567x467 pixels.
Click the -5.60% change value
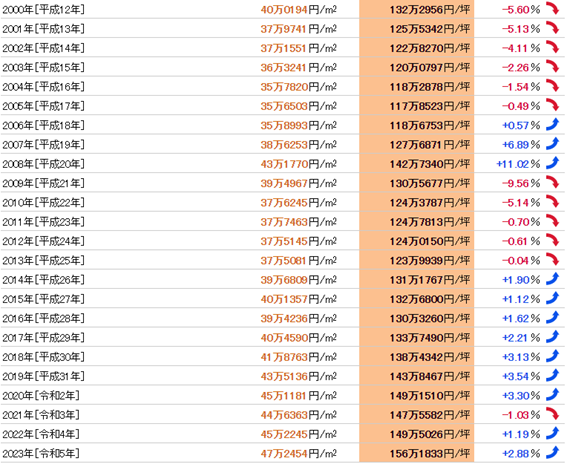click(521, 10)
